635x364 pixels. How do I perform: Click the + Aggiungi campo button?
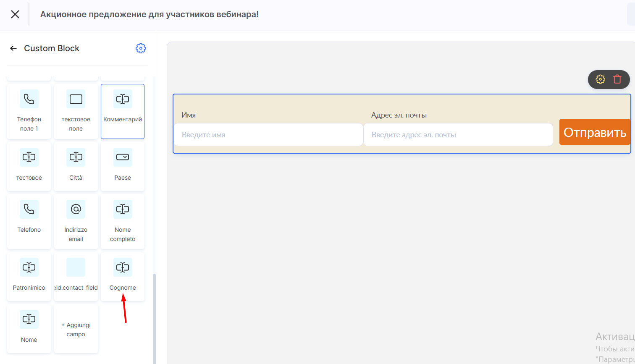pyautogui.click(x=76, y=329)
